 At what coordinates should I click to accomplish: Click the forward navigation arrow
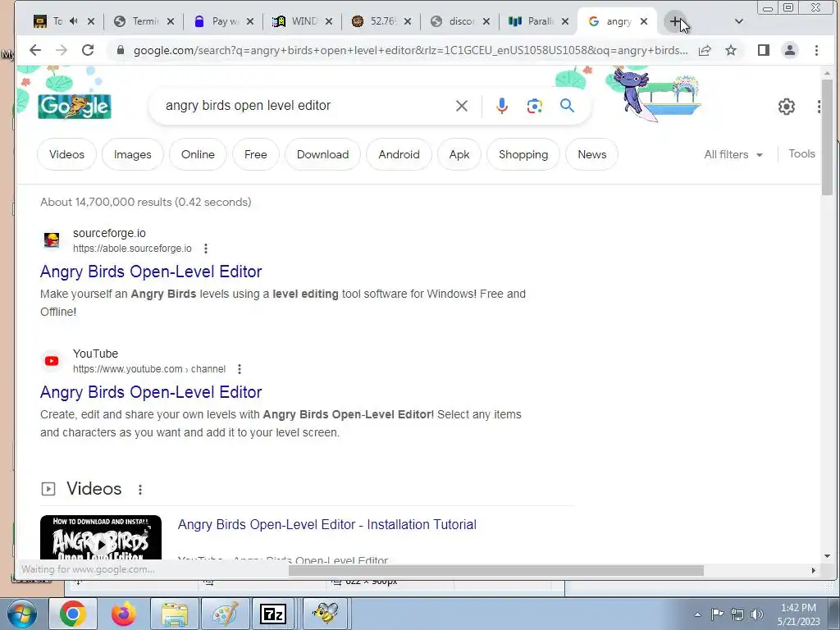click(62, 50)
